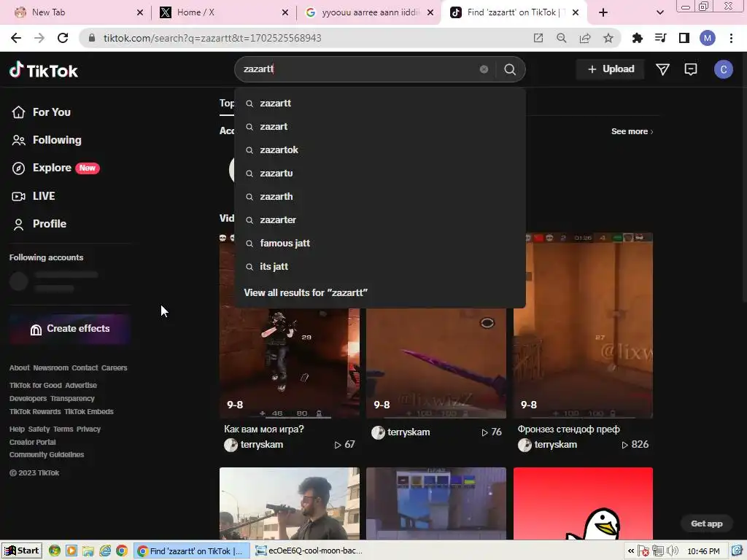
Task: Open the Windows Start button
Action: [x=22, y=551]
